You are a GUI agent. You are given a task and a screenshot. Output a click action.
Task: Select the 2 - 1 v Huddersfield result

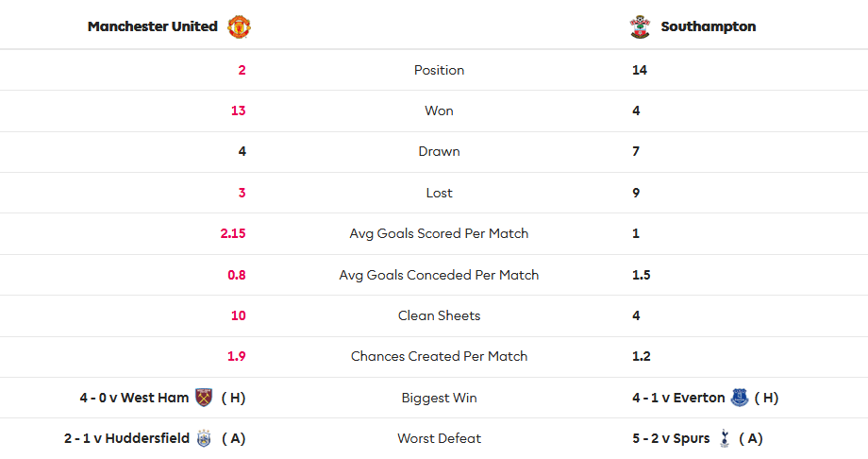[126, 438]
